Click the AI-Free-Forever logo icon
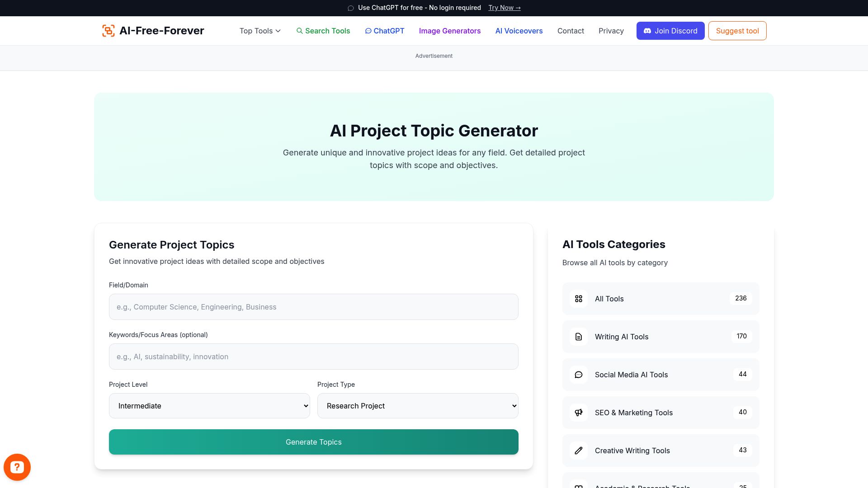868x488 pixels. (x=108, y=31)
